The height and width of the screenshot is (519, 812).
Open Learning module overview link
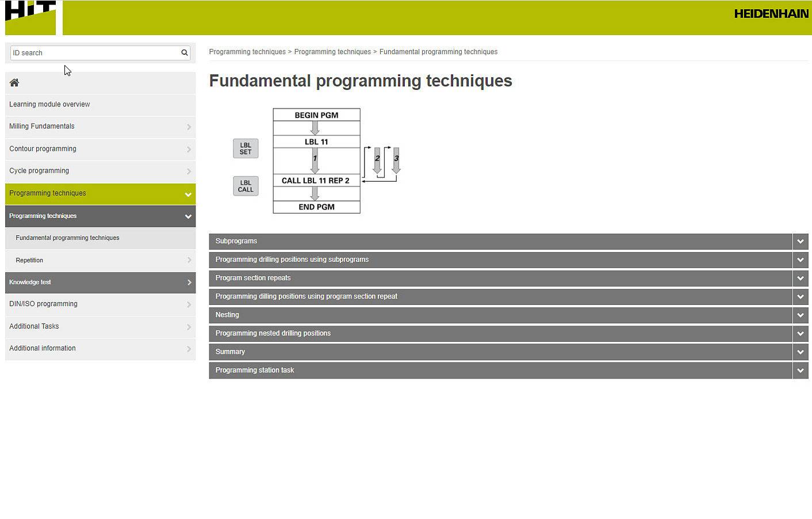[x=49, y=104]
